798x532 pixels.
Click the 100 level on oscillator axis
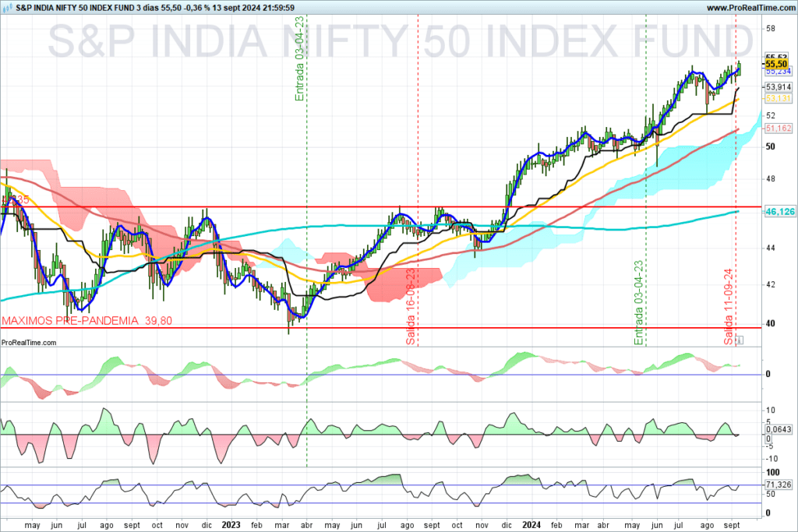tap(772, 473)
